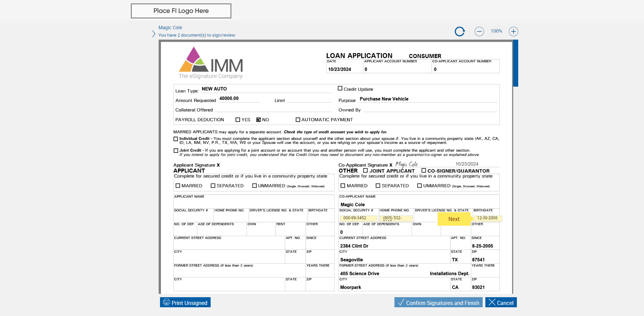Image resolution: width=644 pixels, height=316 pixels.
Task: Click 'Purchase New Vehicle' purpose text
Action: point(384,99)
